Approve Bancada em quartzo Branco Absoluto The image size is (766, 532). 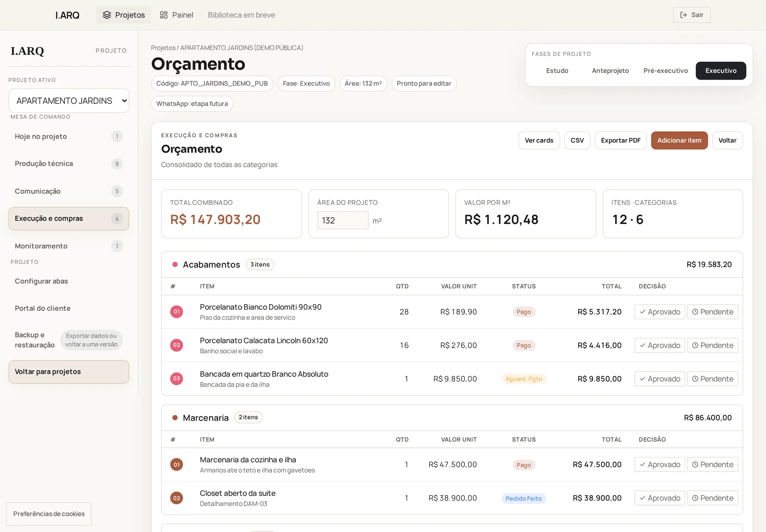tap(660, 379)
